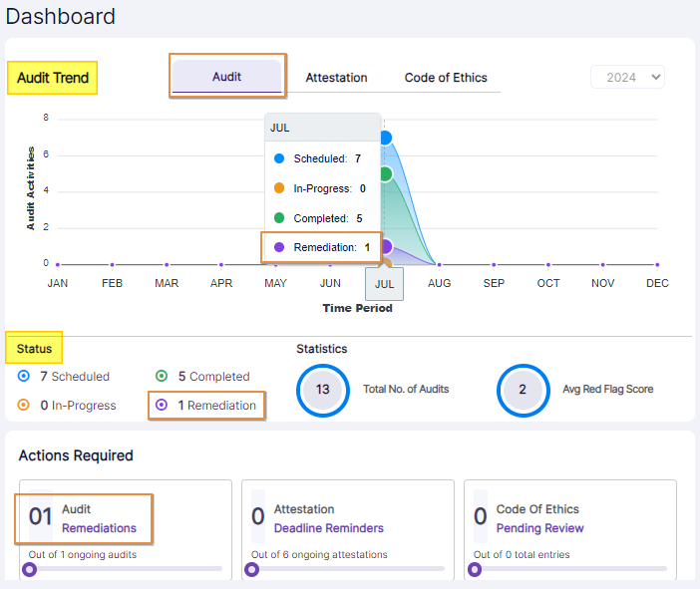Click the Attestation progress slider handle

pos(252,569)
